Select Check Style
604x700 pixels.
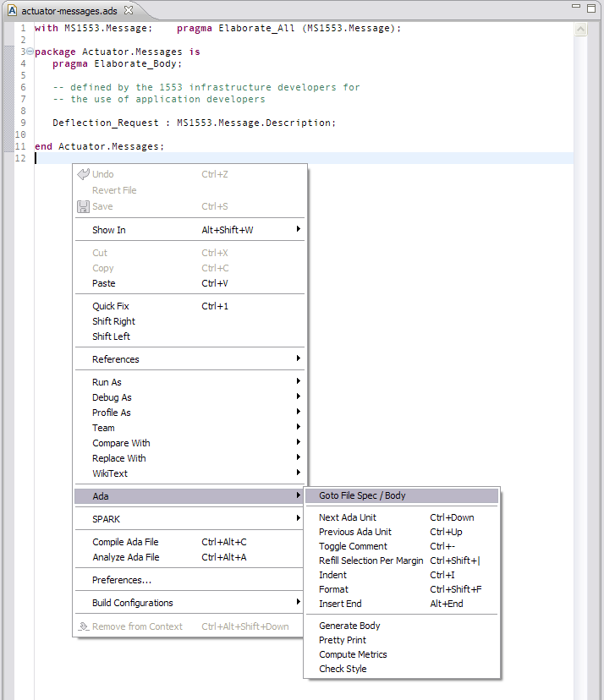coord(402,669)
